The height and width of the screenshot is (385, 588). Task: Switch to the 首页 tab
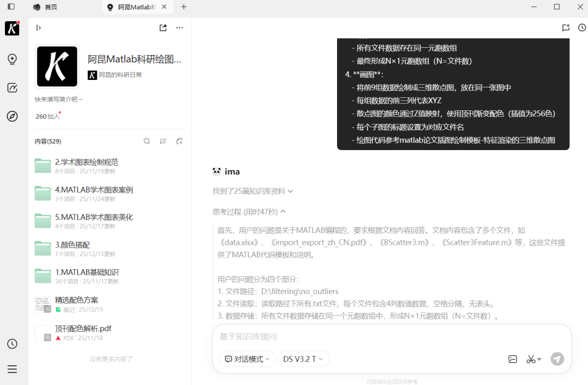(45, 7)
